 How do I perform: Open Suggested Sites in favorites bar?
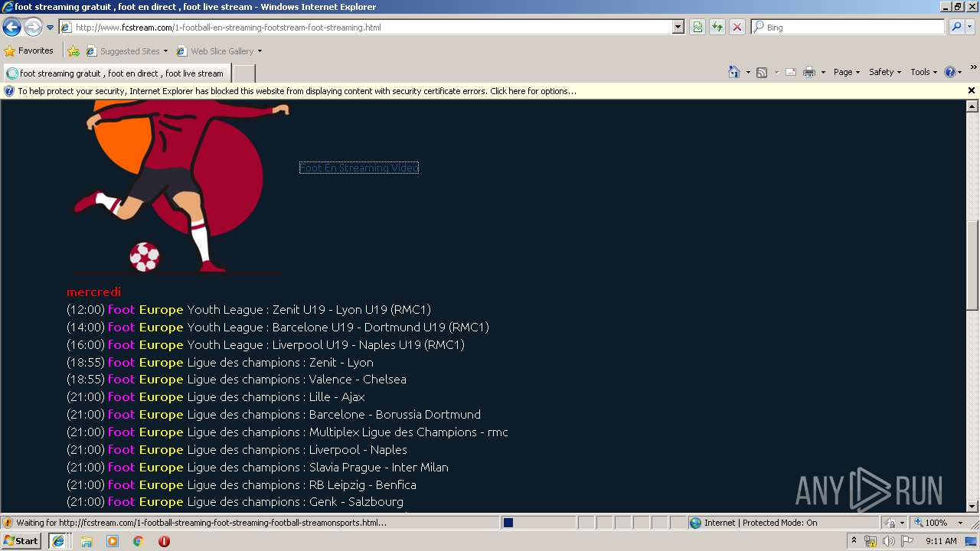tap(126, 51)
